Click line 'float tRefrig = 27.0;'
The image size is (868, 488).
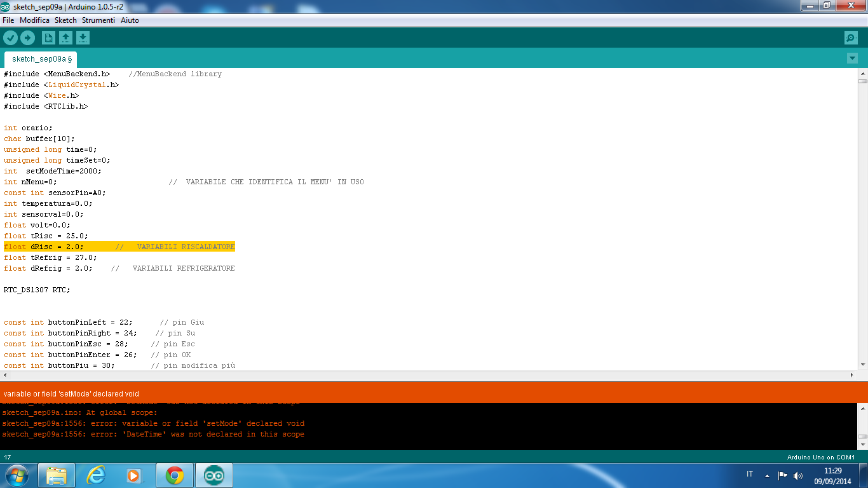tap(50, 257)
